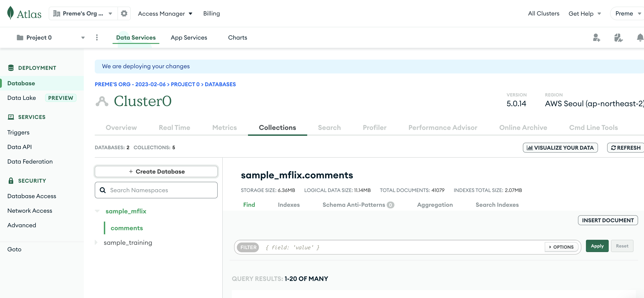Click the organization building icon
This screenshot has width=644, height=298.
tap(57, 13)
